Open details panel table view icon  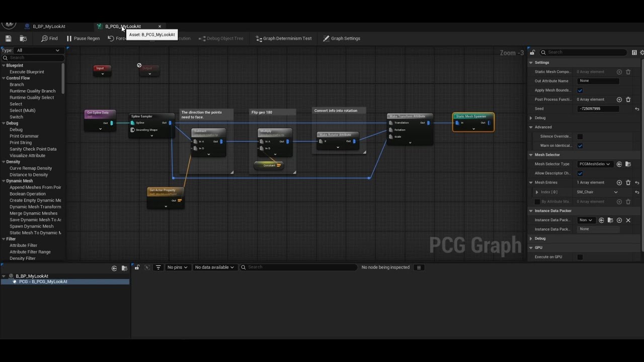pyautogui.click(x=634, y=52)
